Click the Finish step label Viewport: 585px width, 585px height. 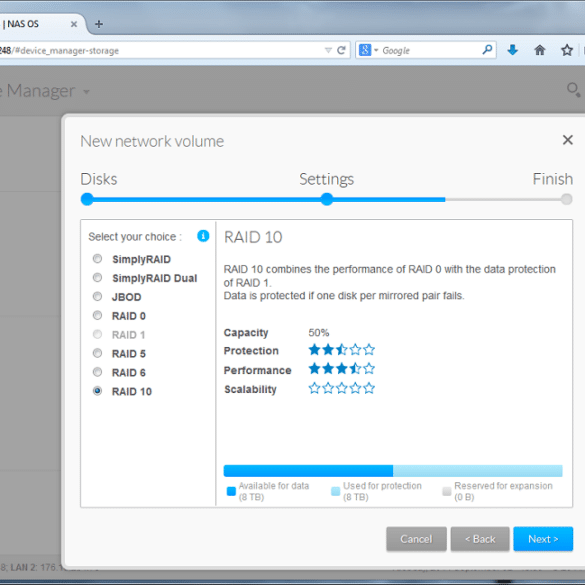553,179
